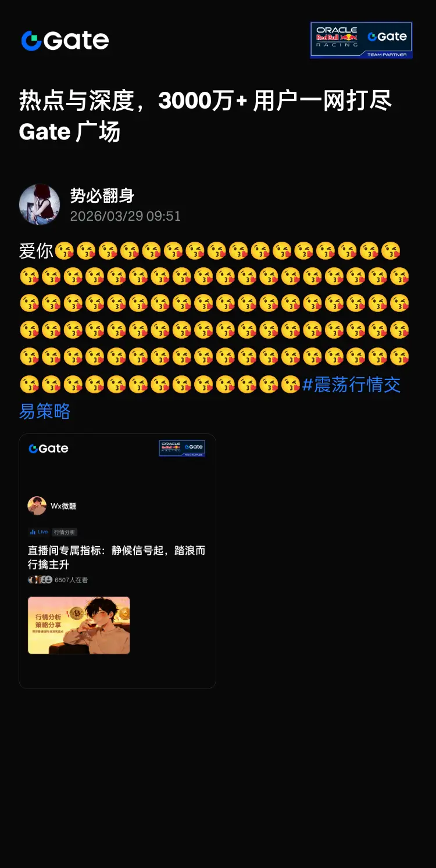Click the small Red Bull badge inside the card
This screenshot has width=436, height=868.
[182, 448]
